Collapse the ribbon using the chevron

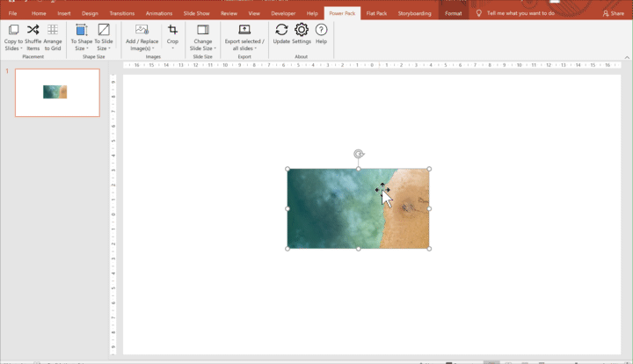627,57
